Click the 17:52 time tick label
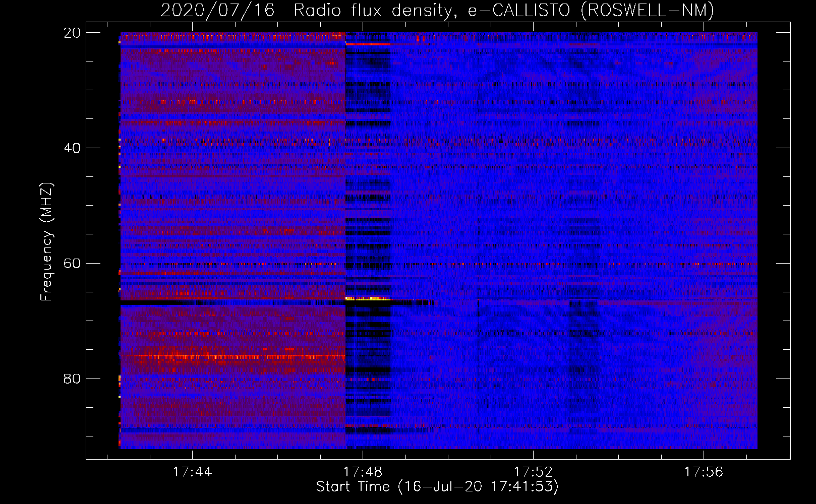 533,472
